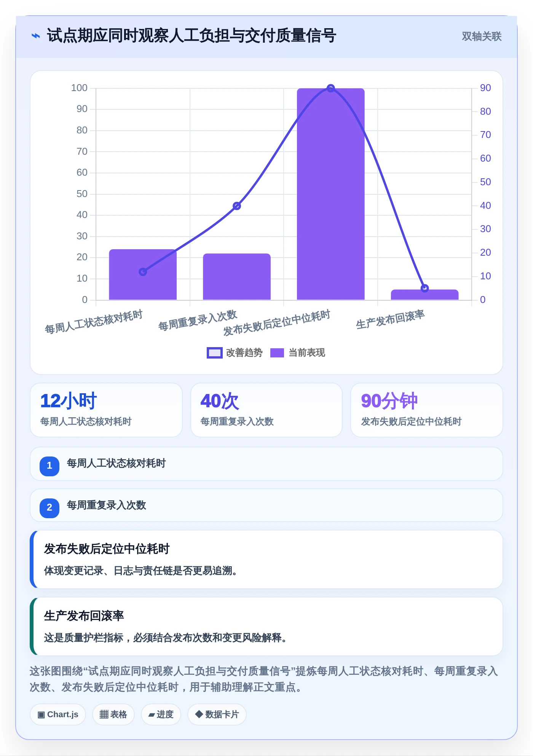Toggle the 当前表现 legend item
Image resolution: width=533 pixels, height=756 pixels.
[x=298, y=353]
